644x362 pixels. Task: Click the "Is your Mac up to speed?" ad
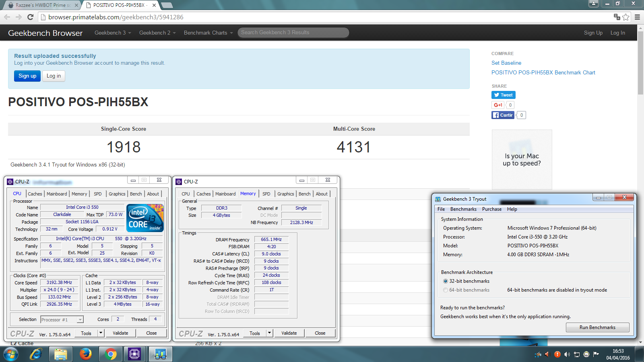(x=522, y=160)
